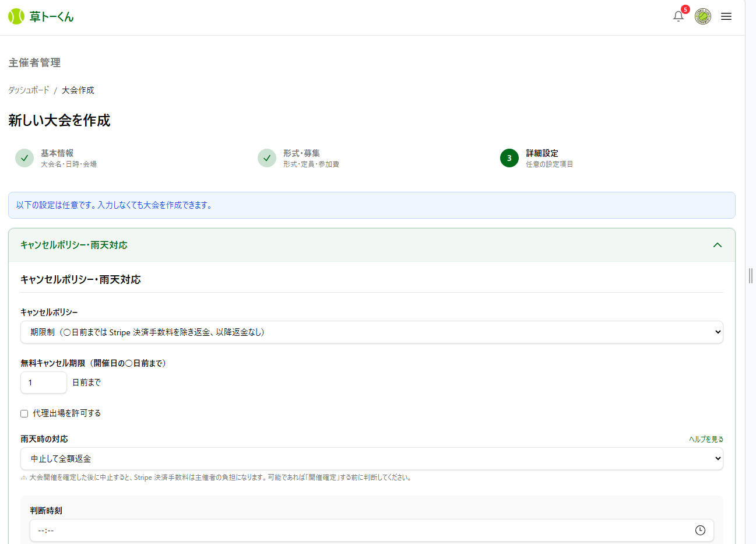This screenshot has width=756, height=544.
Task: Click the 新しい大会を作成 page title
Action: pos(59,120)
